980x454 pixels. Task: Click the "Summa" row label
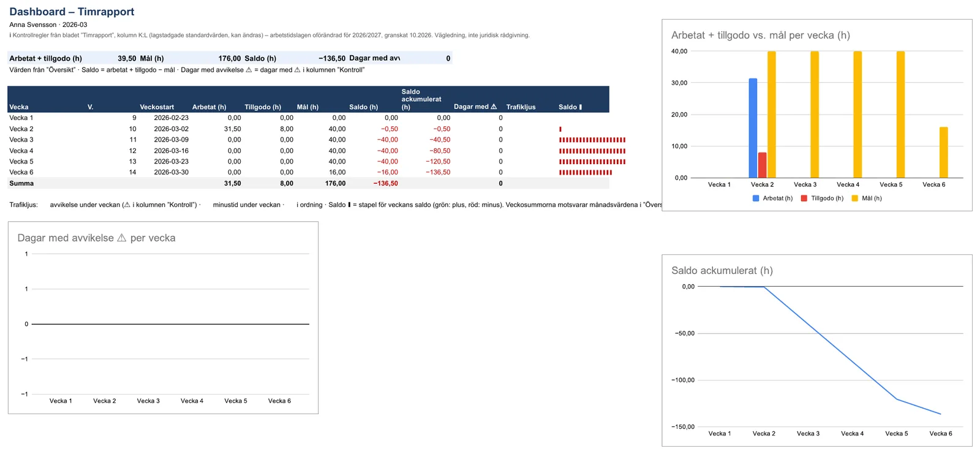pos(21,184)
